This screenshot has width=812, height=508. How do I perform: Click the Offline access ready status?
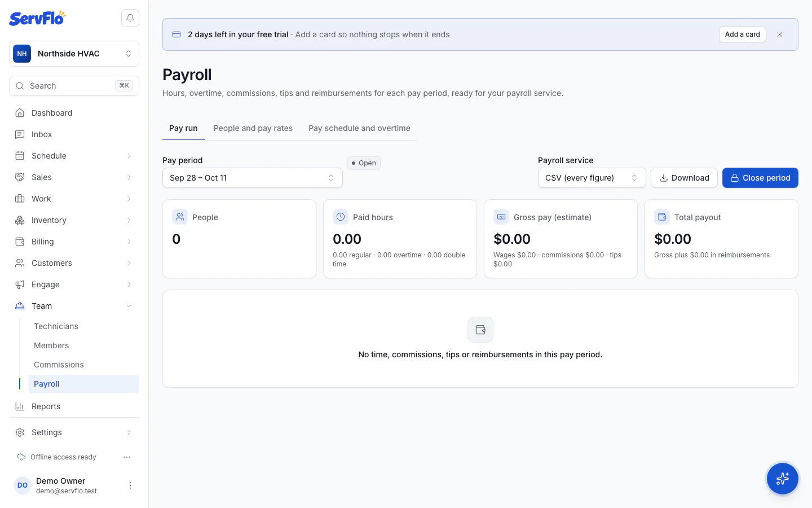57,457
